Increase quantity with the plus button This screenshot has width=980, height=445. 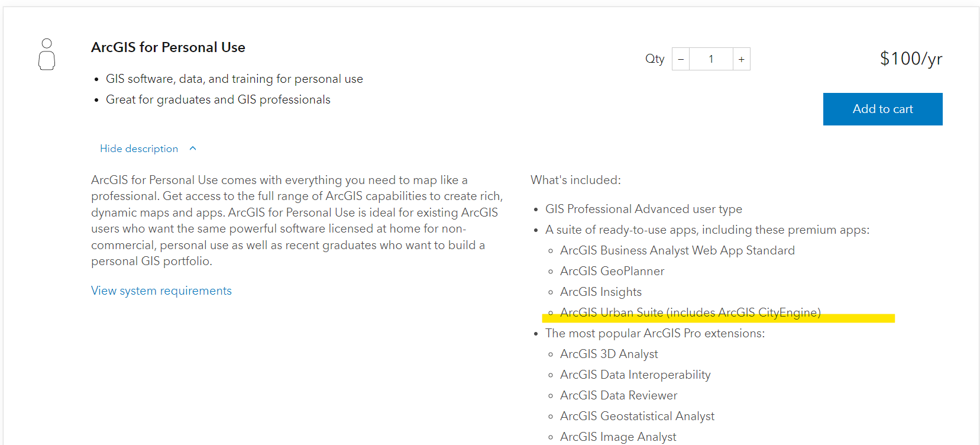742,59
